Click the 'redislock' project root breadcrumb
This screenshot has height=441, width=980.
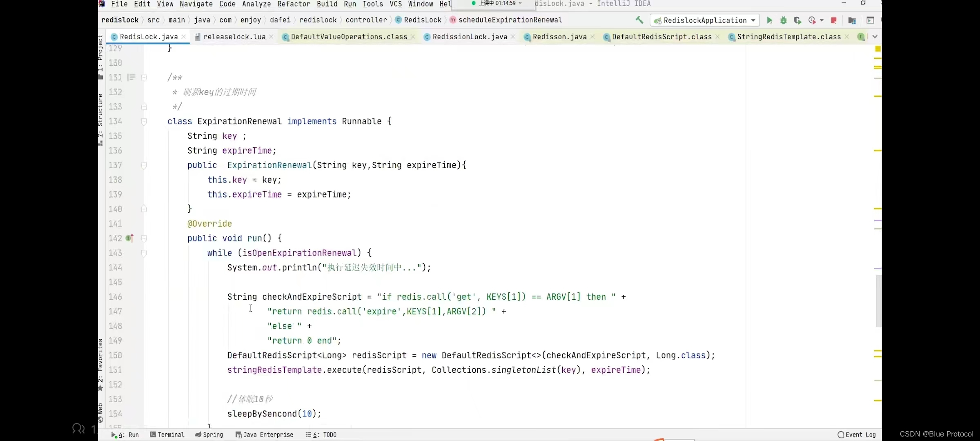click(120, 20)
